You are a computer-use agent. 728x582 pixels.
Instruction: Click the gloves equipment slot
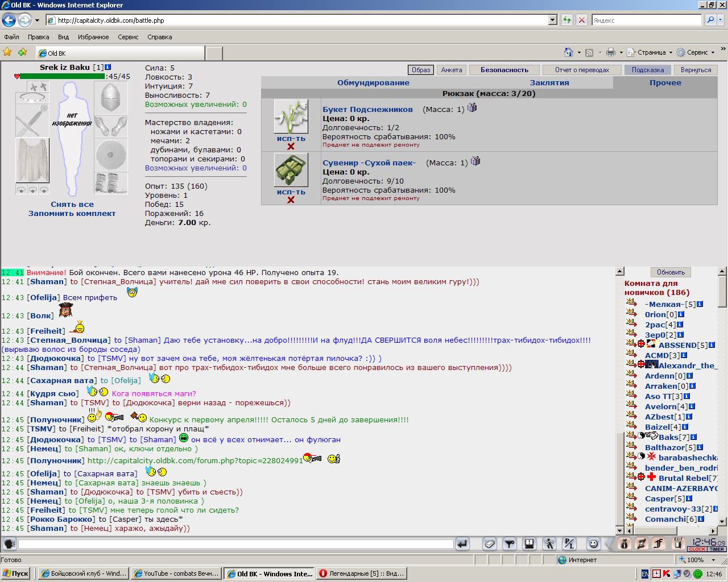[x=111, y=126]
